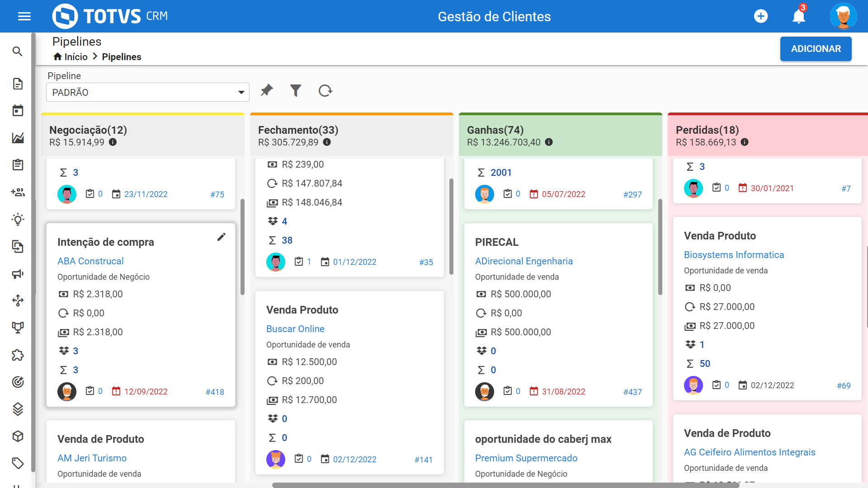Open the ABA Construcal client link
This screenshot has height=488, width=868.
point(90,261)
